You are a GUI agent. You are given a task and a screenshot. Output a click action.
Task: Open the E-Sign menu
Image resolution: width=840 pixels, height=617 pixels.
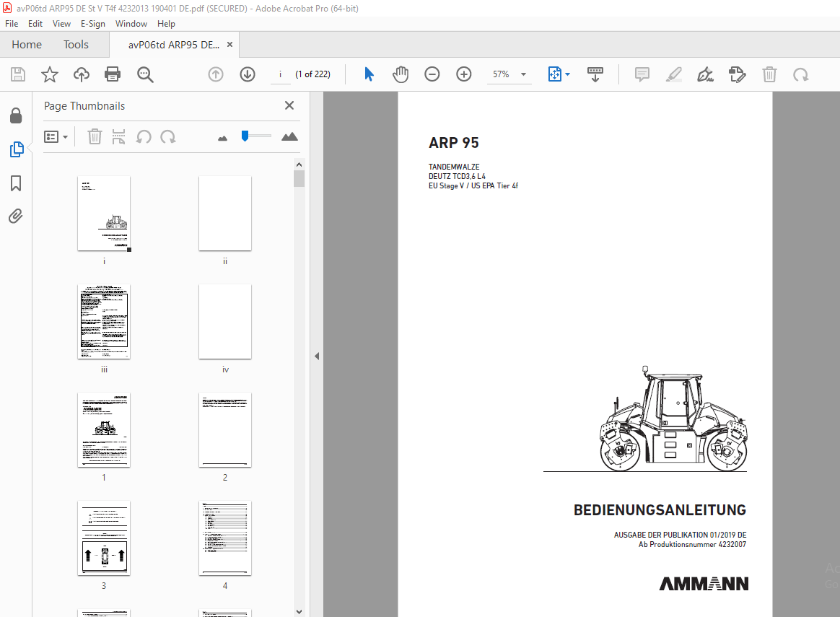(x=92, y=24)
